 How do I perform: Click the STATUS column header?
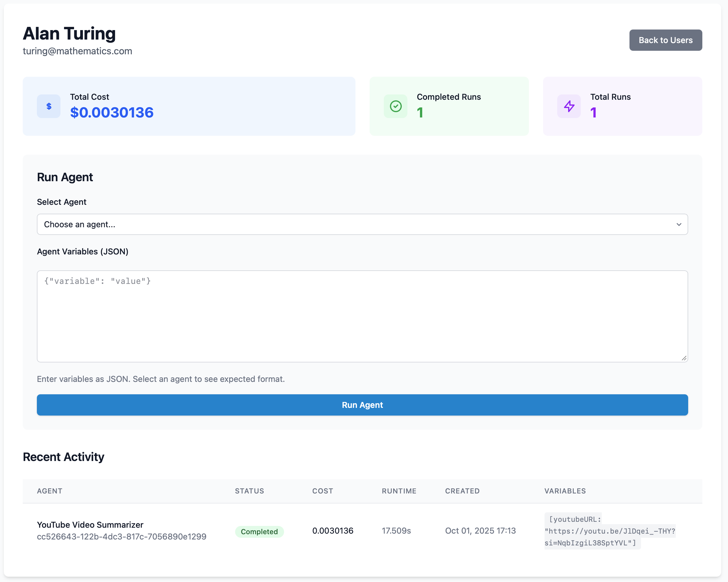[x=249, y=491]
